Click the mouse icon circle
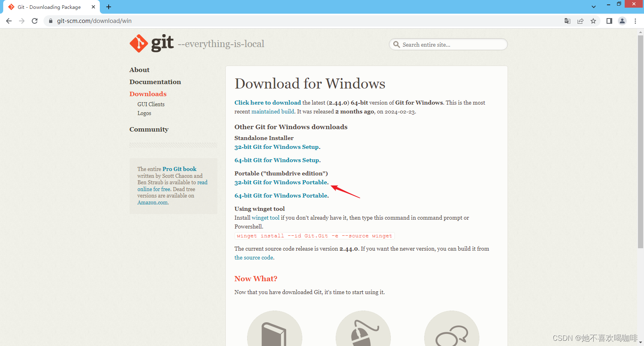Image resolution: width=644 pixels, height=346 pixels. pos(363,328)
